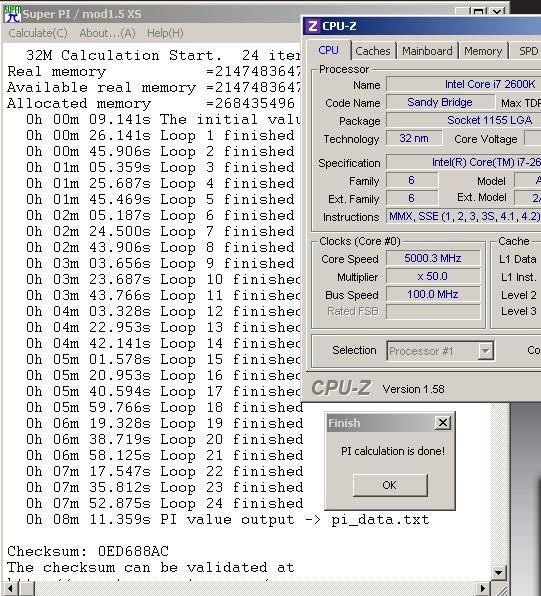
Task: Switch to the Caches tab in CPU-Z
Action: (x=373, y=51)
